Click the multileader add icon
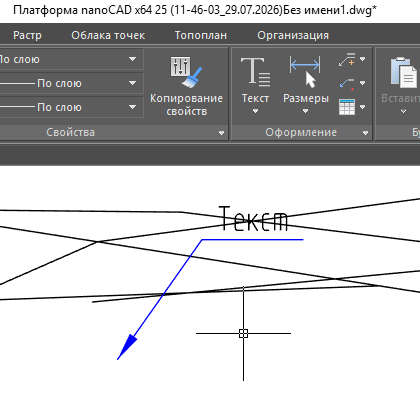 [x=347, y=59]
